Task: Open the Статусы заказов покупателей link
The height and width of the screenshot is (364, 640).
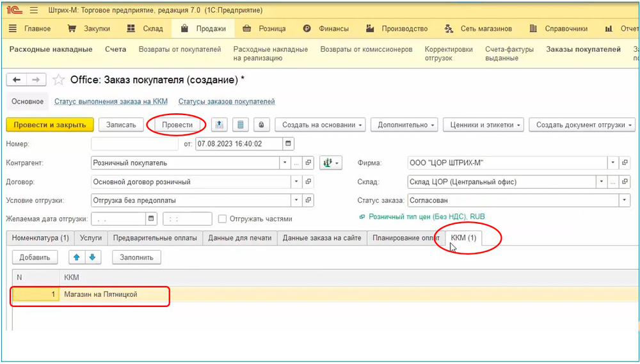Action: click(x=227, y=102)
